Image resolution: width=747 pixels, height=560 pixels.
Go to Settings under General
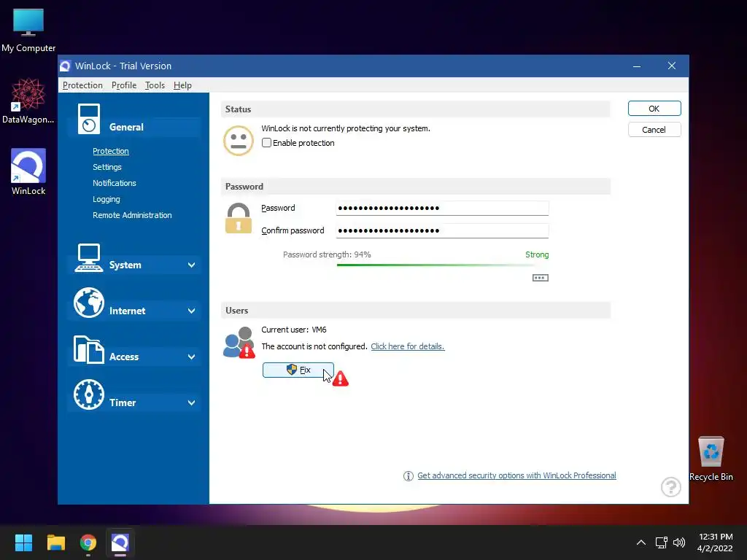pos(107,167)
